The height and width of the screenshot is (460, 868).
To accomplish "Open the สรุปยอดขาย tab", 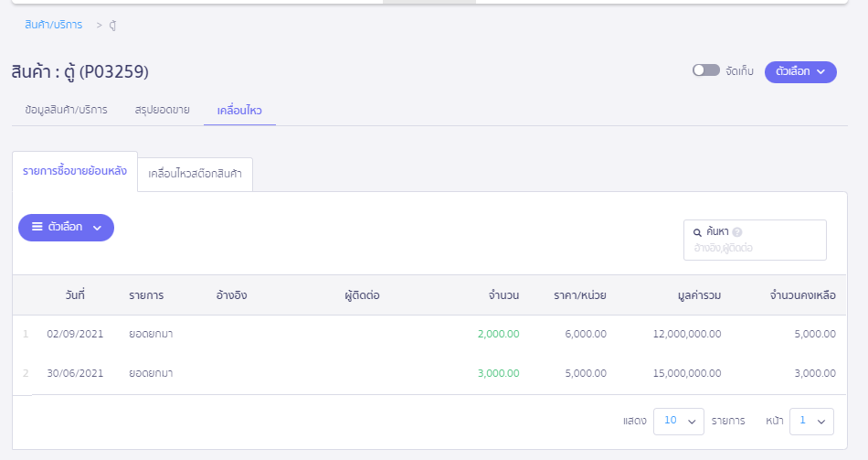I will pos(162,110).
